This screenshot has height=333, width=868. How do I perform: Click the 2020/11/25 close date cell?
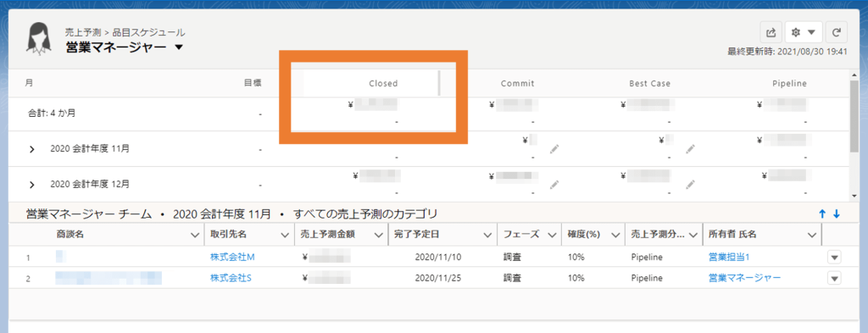pyautogui.click(x=438, y=278)
